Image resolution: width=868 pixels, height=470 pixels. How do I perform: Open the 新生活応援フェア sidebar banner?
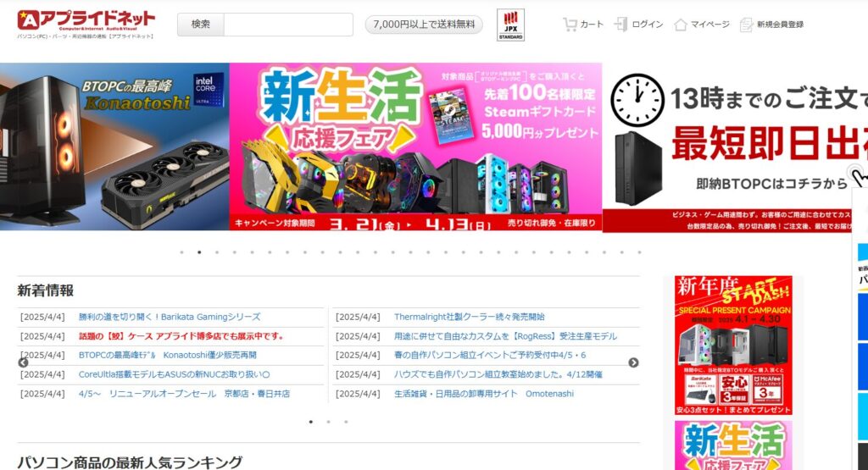(733, 445)
